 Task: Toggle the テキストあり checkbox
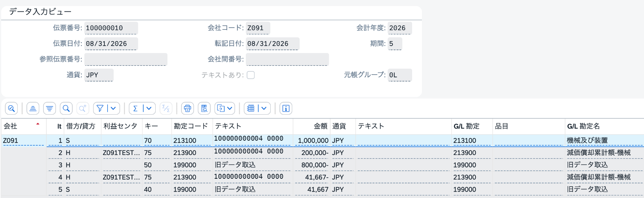click(251, 75)
